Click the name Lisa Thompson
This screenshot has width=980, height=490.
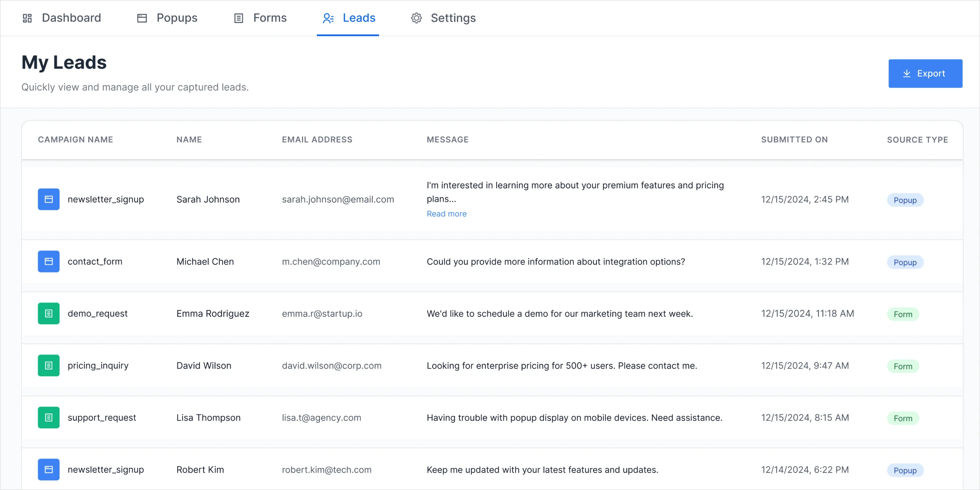[208, 418]
